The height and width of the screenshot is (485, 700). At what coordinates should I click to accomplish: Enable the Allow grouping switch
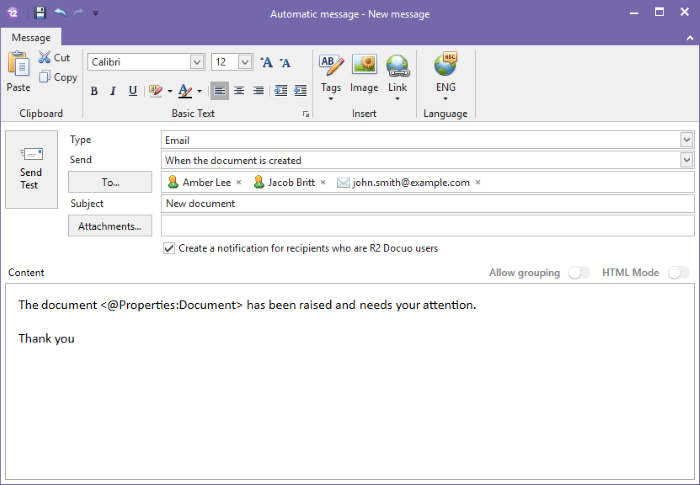click(x=579, y=272)
